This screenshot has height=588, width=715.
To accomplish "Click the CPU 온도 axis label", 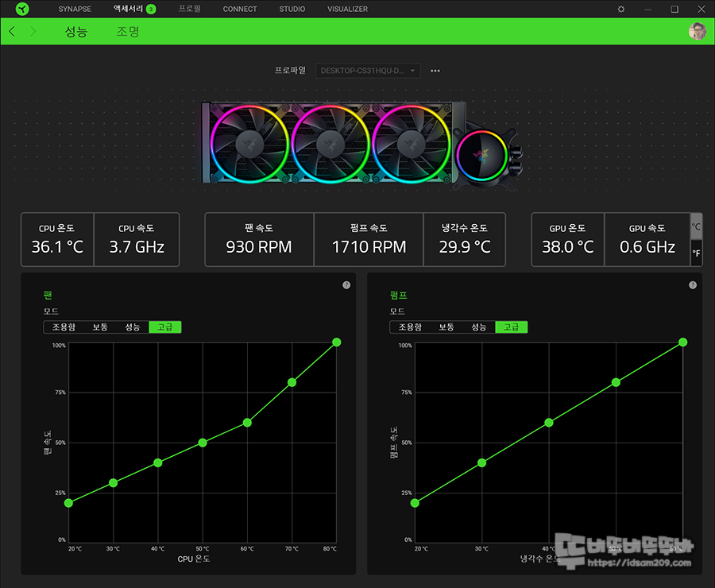I will (194, 559).
